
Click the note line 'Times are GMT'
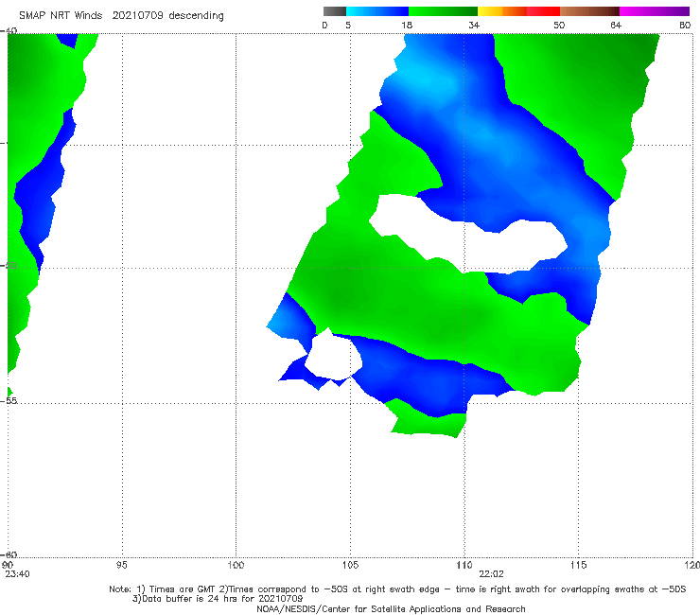pos(183,589)
